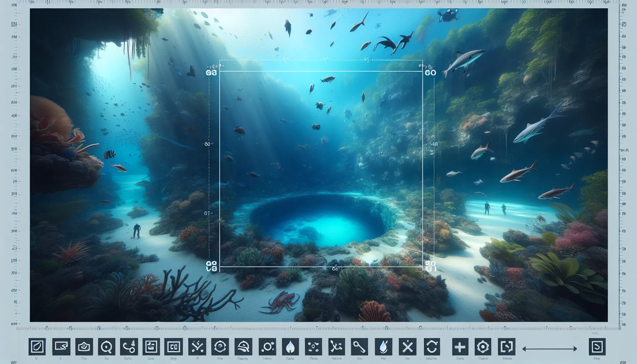Image resolution: width=637 pixels, height=364 pixels.
Task: Click the rightmost square spiral icon
Action: 597,346
